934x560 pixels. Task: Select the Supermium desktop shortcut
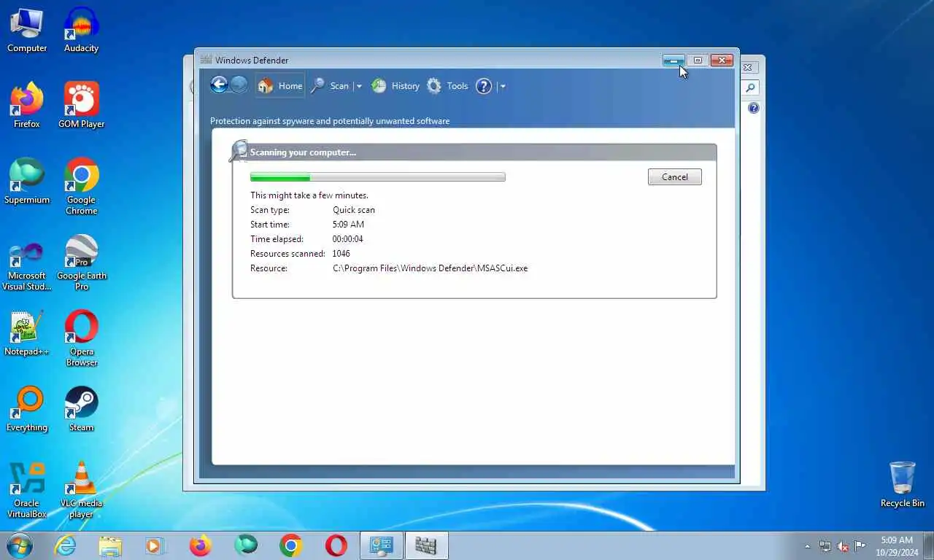pos(27,182)
